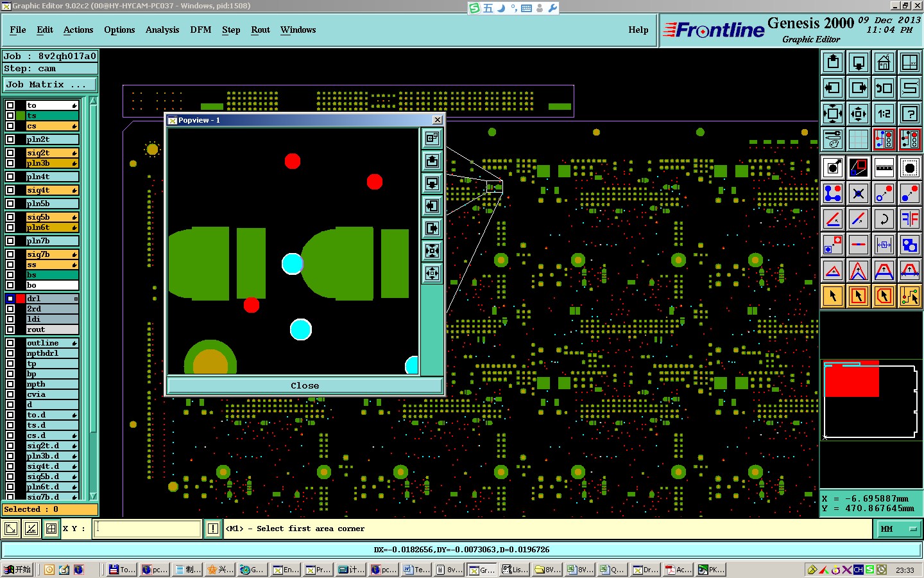Select the mirror F tool

click(x=910, y=219)
